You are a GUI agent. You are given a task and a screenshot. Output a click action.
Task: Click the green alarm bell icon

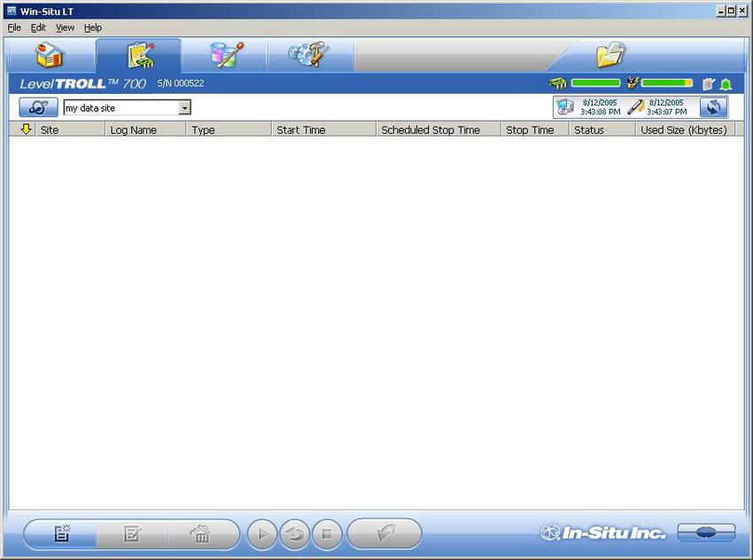point(726,84)
